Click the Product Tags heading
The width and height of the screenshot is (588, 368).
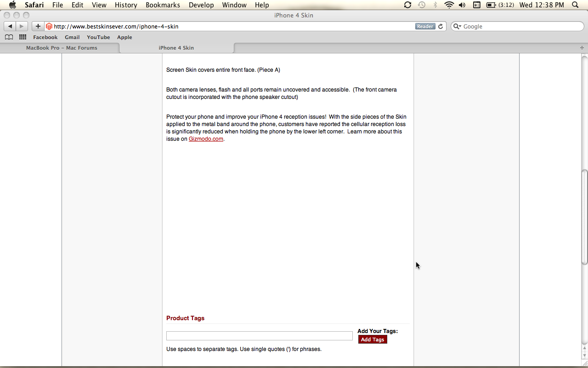pyautogui.click(x=186, y=318)
